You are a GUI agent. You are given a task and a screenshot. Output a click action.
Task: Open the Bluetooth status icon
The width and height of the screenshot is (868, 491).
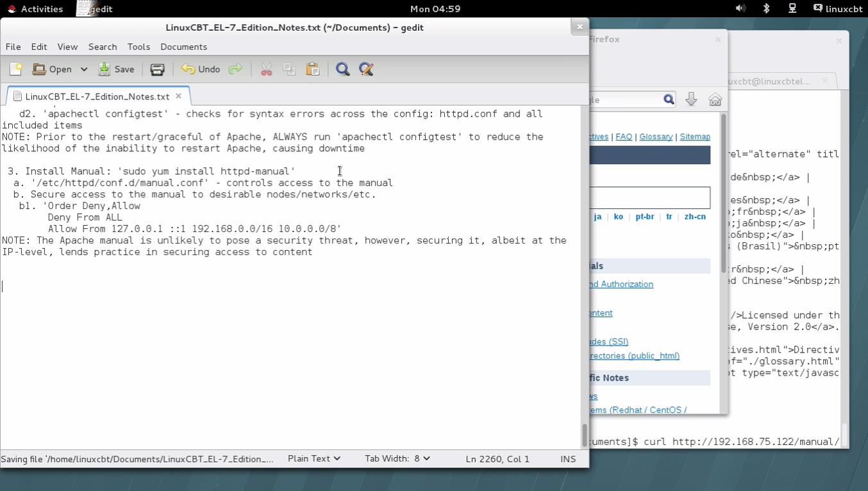[766, 9]
